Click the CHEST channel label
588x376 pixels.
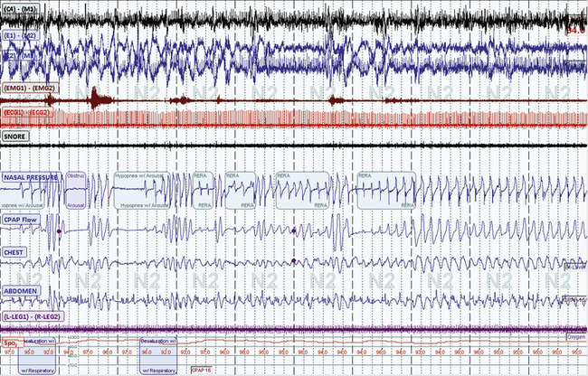point(15,252)
